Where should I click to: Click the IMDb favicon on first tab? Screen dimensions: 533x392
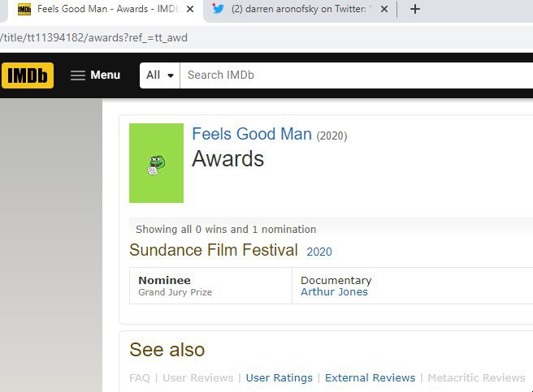pos(24,9)
